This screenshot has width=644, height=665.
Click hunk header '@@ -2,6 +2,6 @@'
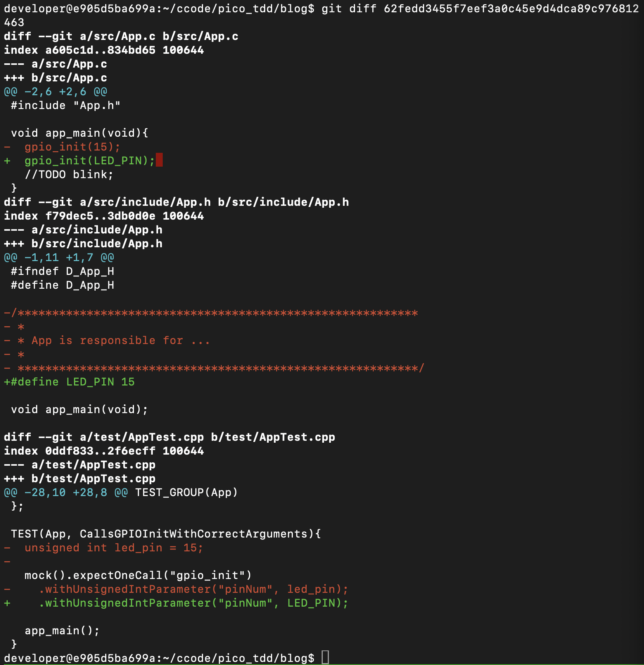[56, 92]
